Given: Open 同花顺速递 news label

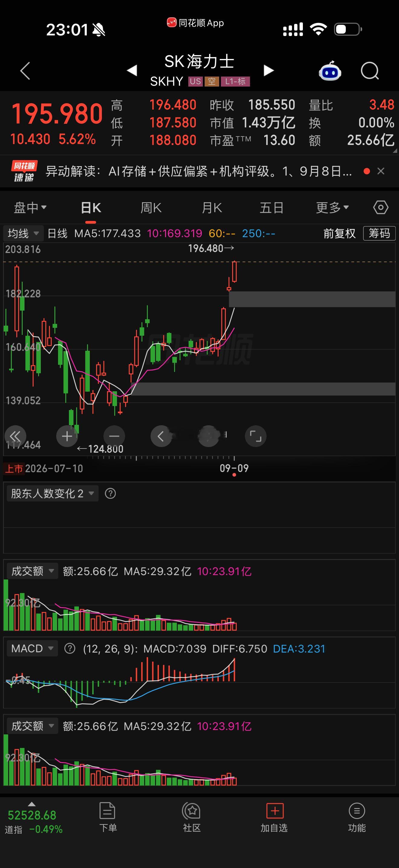Looking at the screenshot, I should [24, 171].
